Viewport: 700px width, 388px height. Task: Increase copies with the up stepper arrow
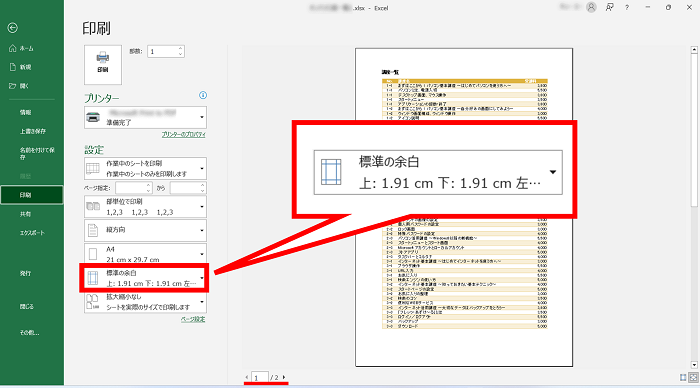[x=180, y=49]
